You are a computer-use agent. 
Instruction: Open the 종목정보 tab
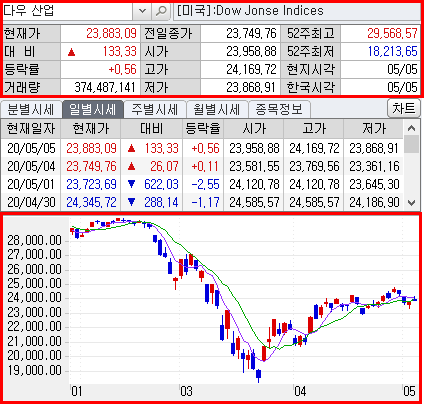coord(279,109)
